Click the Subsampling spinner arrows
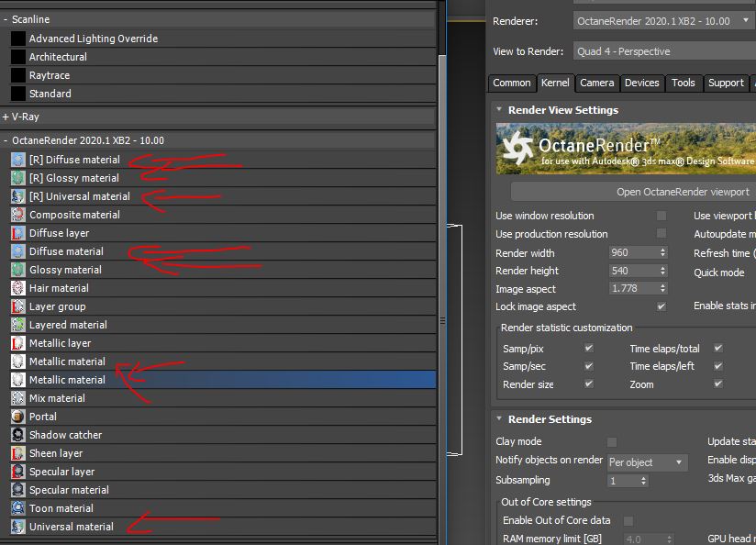The height and width of the screenshot is (545, 756). 643,481
